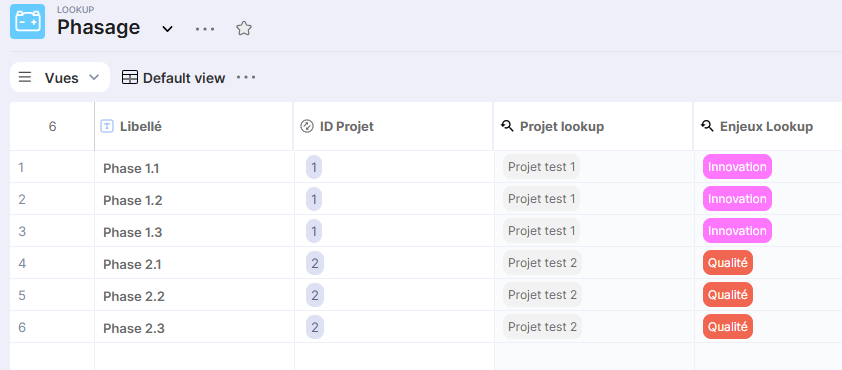Screen dimensions: 842x370
Task: Select the Phase 2.1 cell
Action: pos(194,264)
